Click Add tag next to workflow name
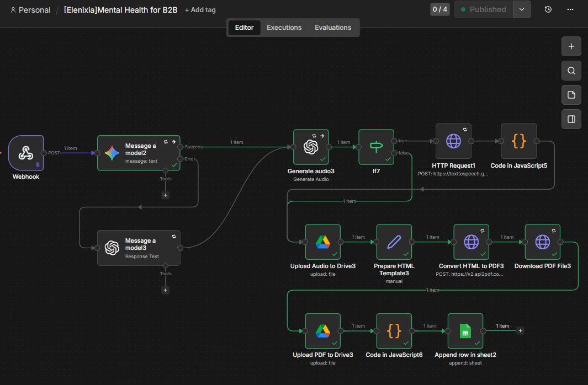 pyautogui.click(x=200, y=10)
